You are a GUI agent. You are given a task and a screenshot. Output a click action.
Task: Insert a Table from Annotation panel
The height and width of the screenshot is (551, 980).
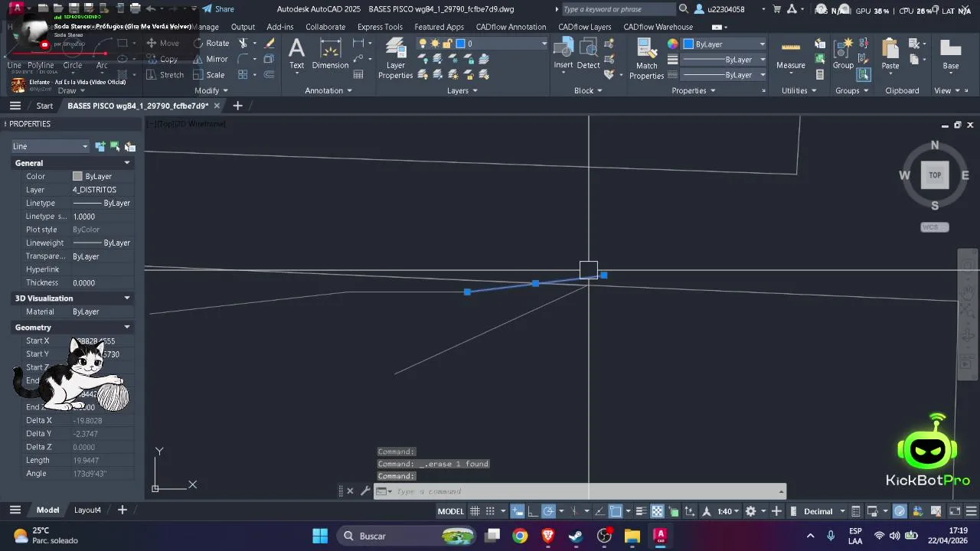click(358, 75)
